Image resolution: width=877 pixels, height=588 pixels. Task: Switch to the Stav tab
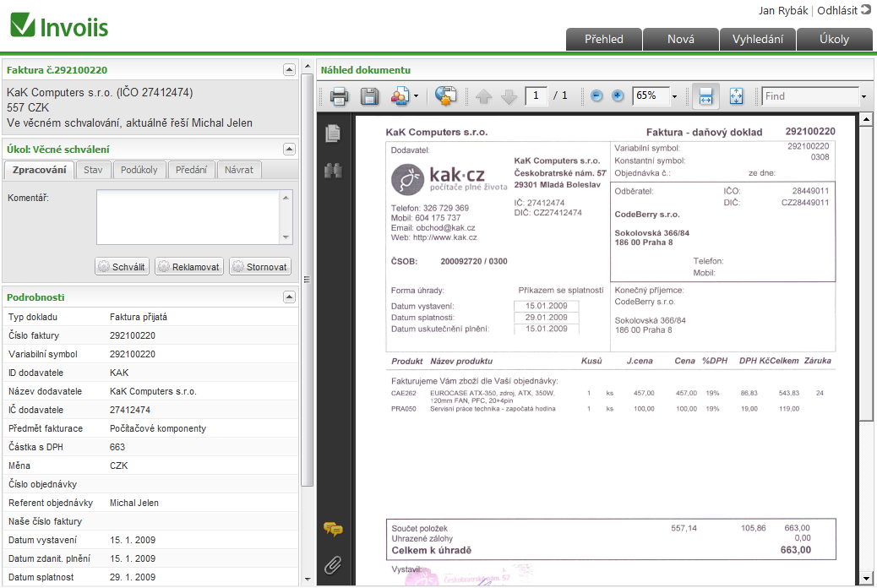click(93, 170)
